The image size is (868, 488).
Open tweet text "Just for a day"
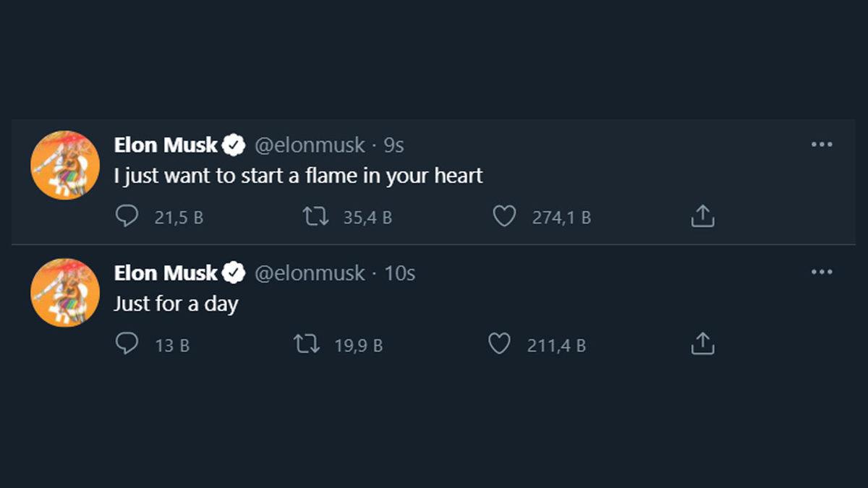(176, 304)
